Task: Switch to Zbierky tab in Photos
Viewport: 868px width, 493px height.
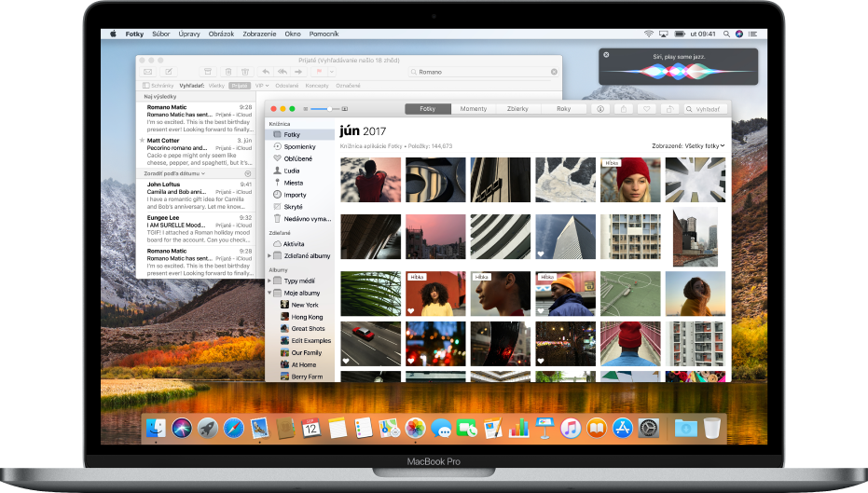Action: tap(517, 109)
